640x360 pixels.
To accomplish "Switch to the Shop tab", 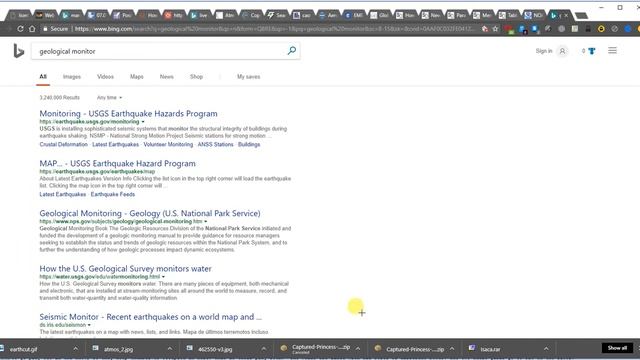I will point(196,77).
